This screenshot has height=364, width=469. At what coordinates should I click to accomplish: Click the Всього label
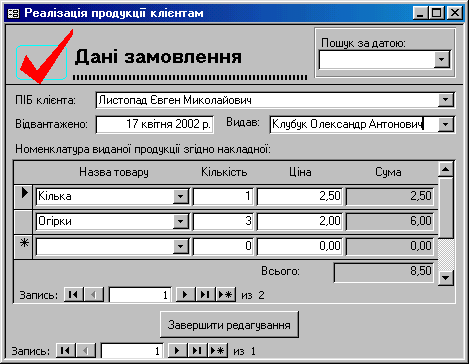280,271
